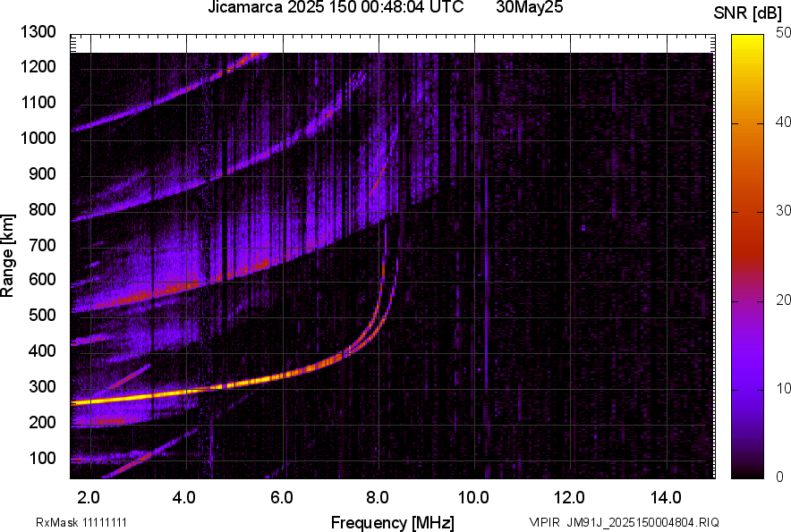
Task: Click the 'RxMask 11111111' text
Action: click(81, 522)
